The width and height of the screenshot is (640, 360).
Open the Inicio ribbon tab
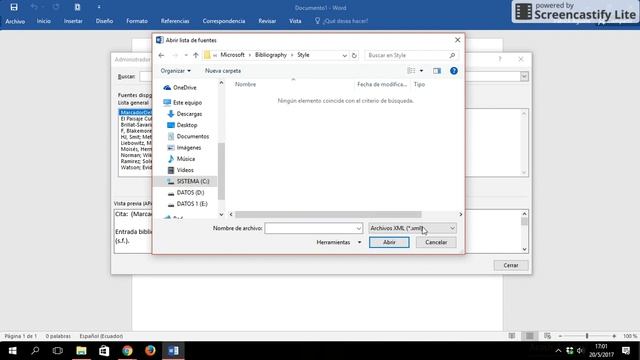[x=44, y=21]
